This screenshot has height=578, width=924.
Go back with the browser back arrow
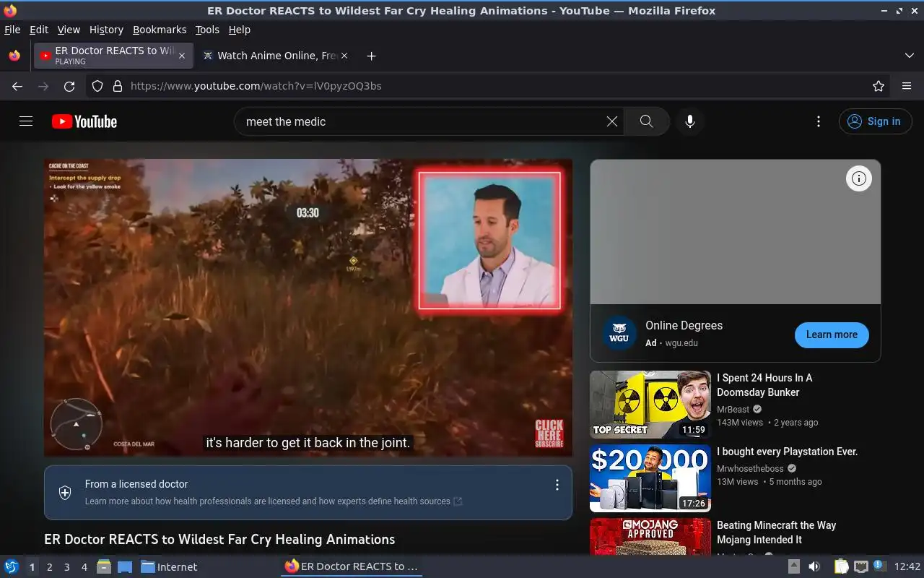(17, 86)
